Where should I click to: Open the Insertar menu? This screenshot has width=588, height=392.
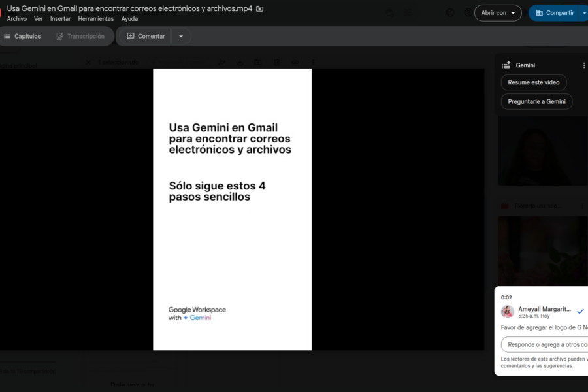pos(60,19)
